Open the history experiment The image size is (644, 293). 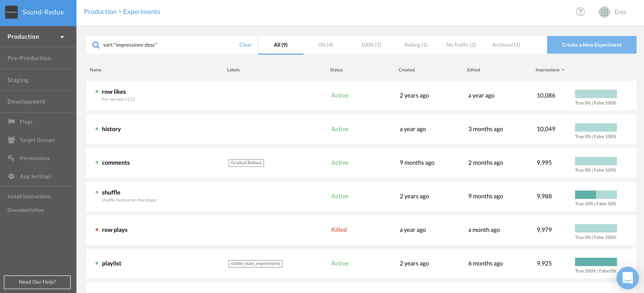[111, 129]
